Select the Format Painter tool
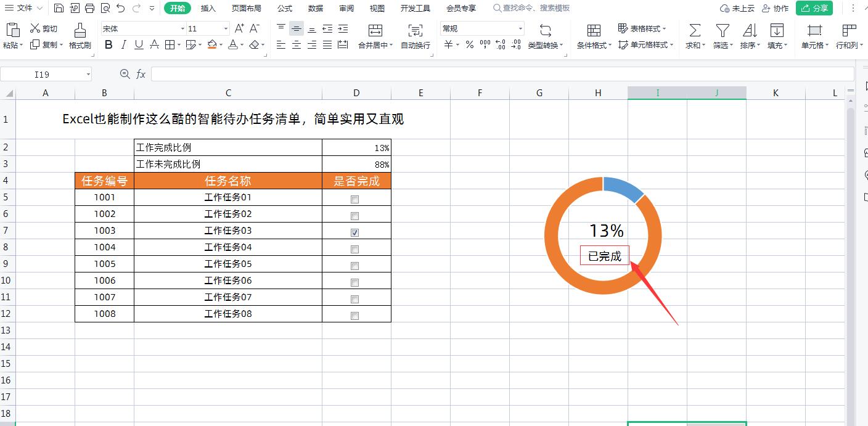Image resolution: width=868 pixels, height=426 pixels. (79, 37)
